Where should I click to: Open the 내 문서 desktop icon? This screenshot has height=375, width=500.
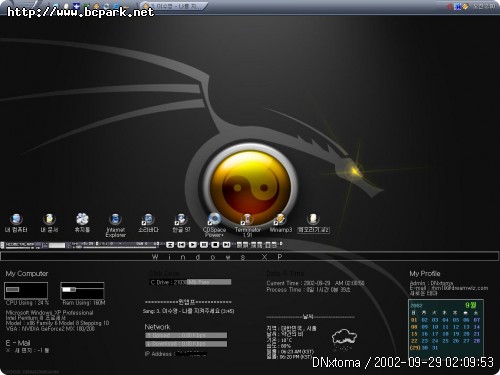pyautogui.click(x=49, y=223)
